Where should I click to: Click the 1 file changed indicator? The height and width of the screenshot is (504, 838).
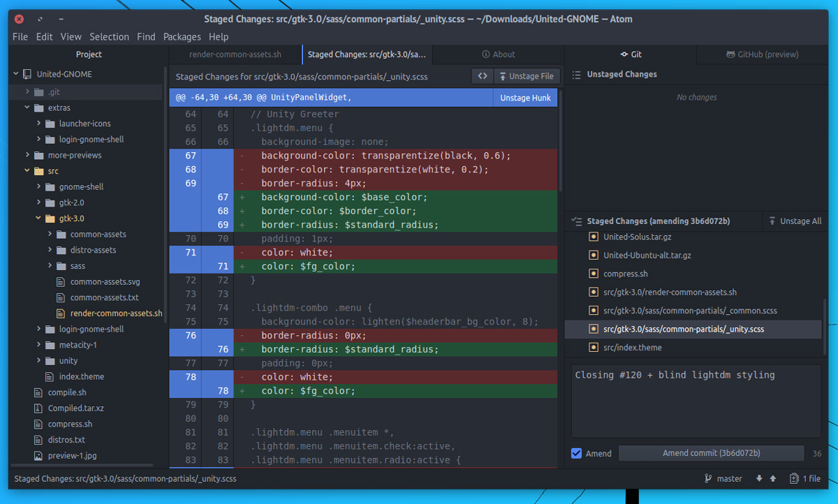[x=805, y=478]
